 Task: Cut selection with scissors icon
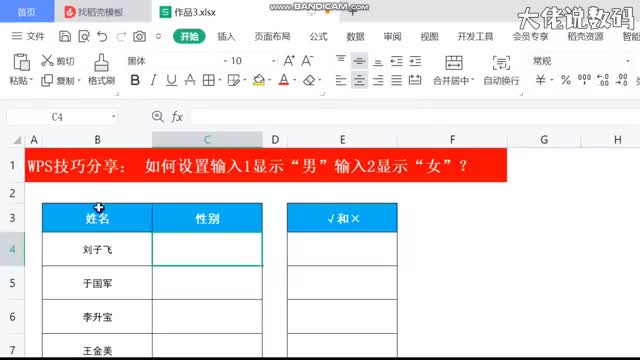47,60
